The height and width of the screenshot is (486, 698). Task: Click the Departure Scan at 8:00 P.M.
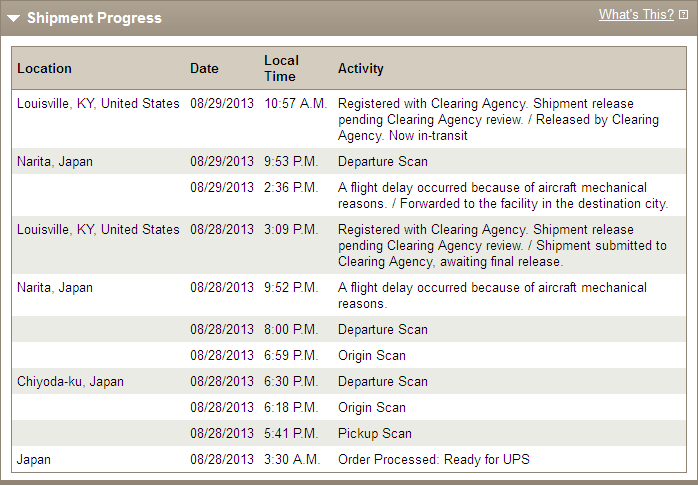[383, 330]
